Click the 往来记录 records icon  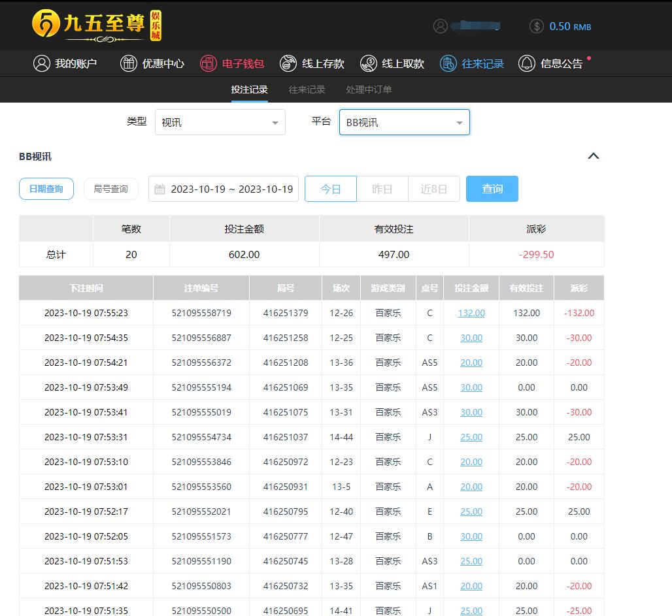(x=448, y=63)
